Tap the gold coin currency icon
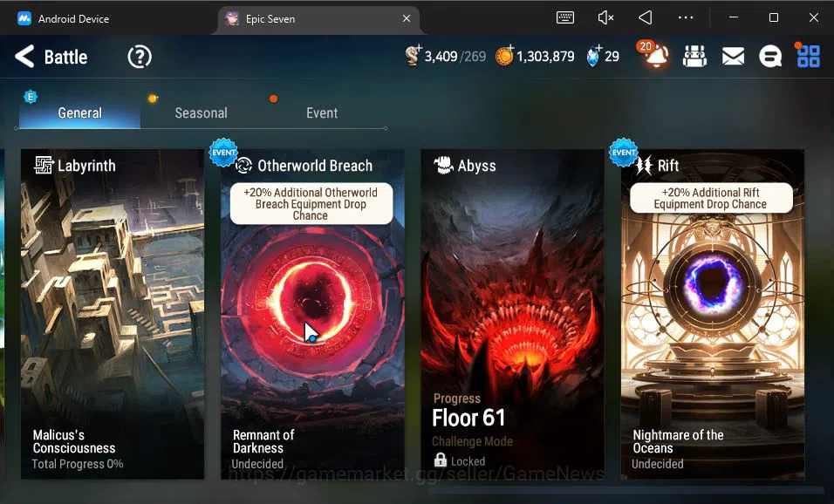This screenshot has height=504, width=834. 503,55
